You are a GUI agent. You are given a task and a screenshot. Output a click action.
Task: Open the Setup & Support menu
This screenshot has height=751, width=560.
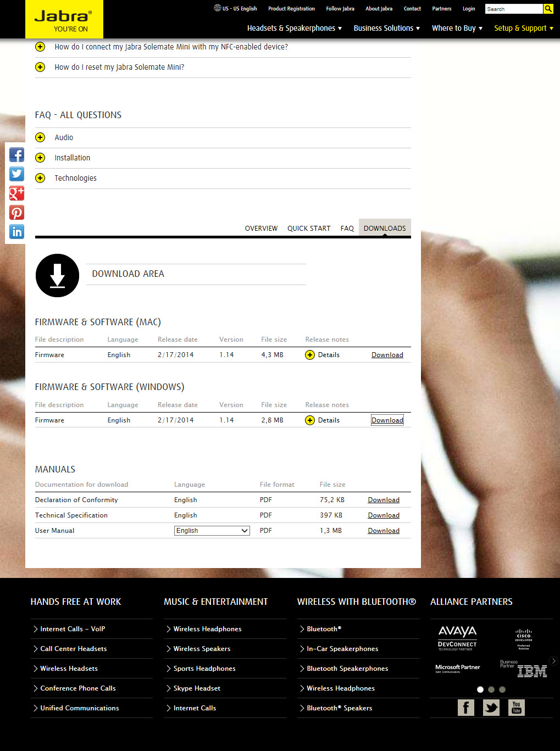[x=524, y=28]
